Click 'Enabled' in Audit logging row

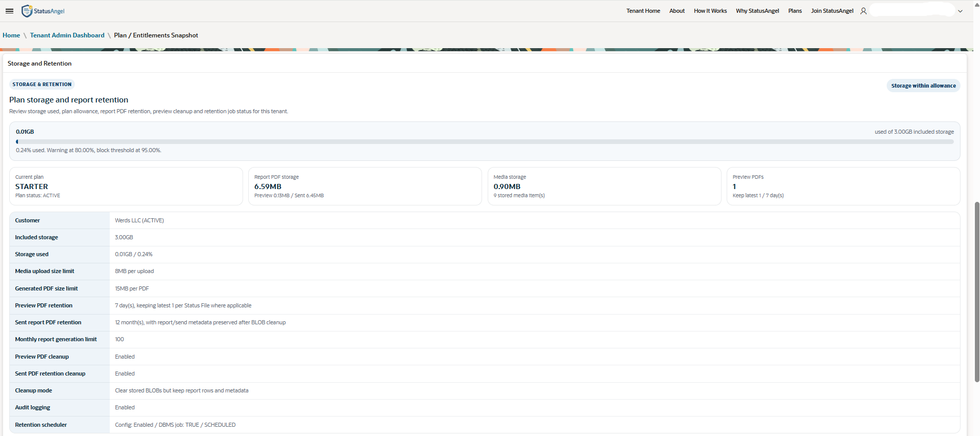tap(125, 407)
